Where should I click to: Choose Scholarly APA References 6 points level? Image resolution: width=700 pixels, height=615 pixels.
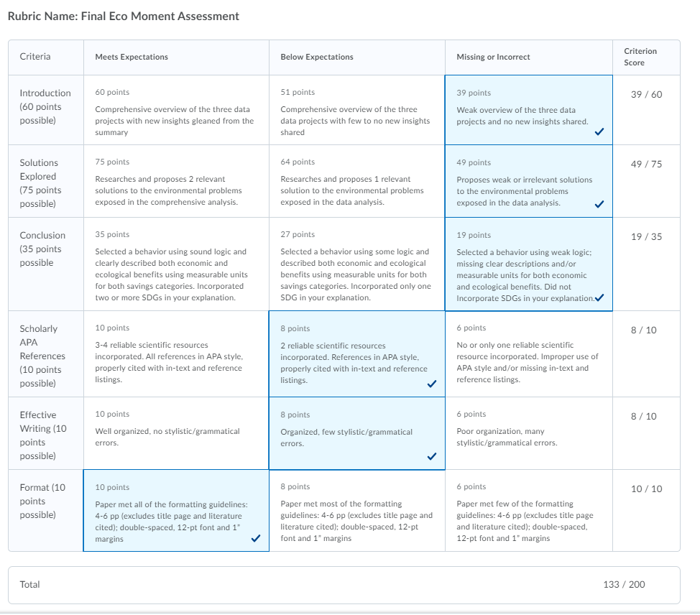[528, 354]
